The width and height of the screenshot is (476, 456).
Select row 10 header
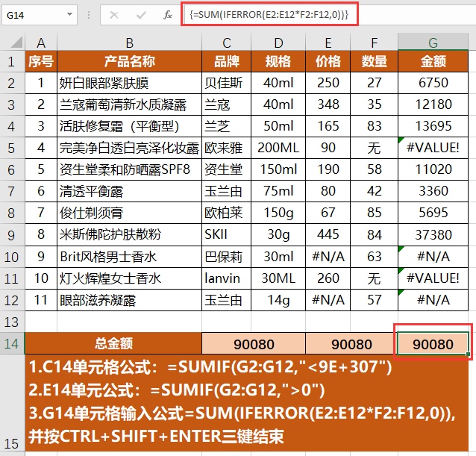(x=12, y=257)
